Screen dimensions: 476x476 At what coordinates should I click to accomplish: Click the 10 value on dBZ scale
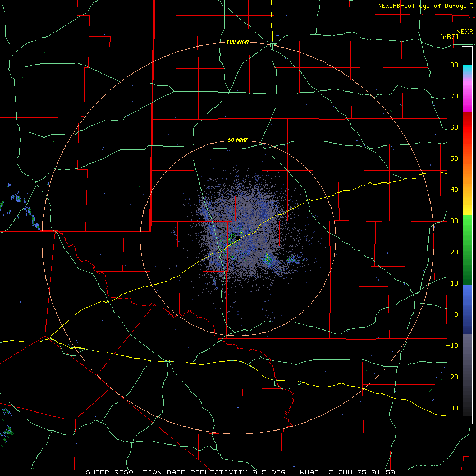[454, 283]
